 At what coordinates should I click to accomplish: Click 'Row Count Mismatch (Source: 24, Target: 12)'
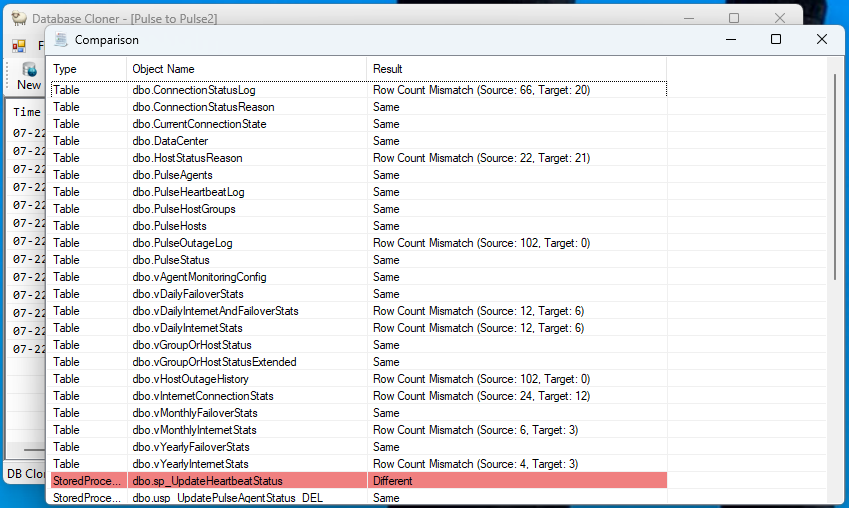481,396
